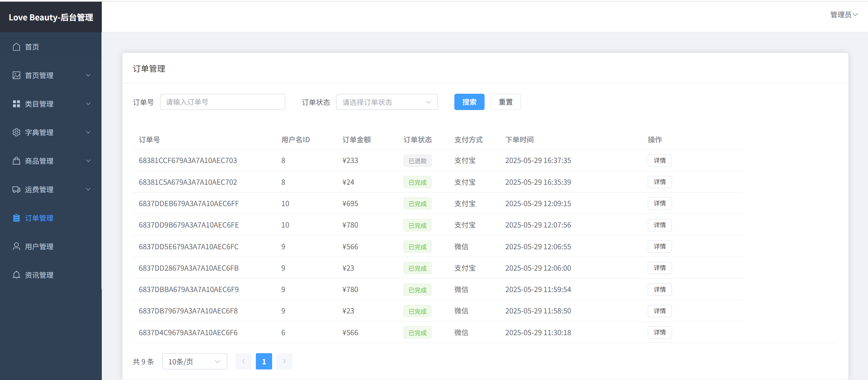Click the gear icon for 字典管理
This screenshot has height=380, width=868.
coord(16,132)
